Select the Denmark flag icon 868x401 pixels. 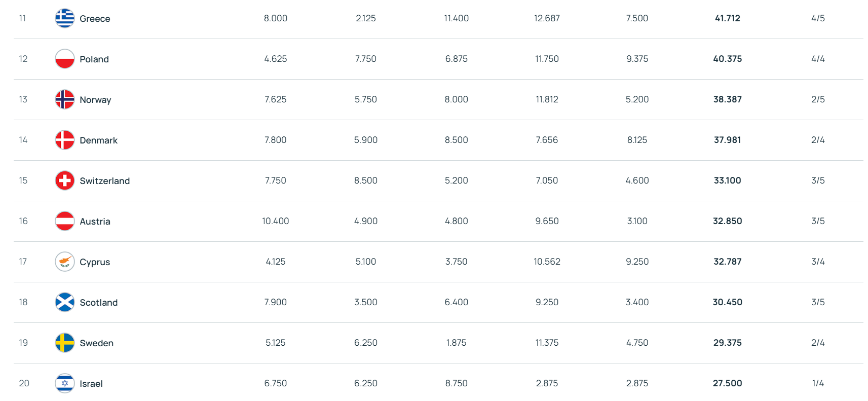click(x=65, y=140)
